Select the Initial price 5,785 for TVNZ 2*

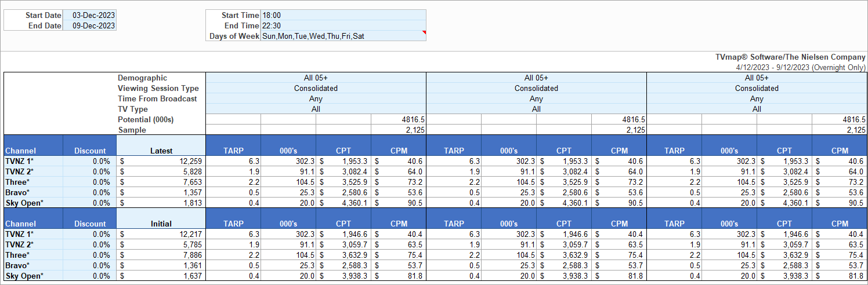161,244
